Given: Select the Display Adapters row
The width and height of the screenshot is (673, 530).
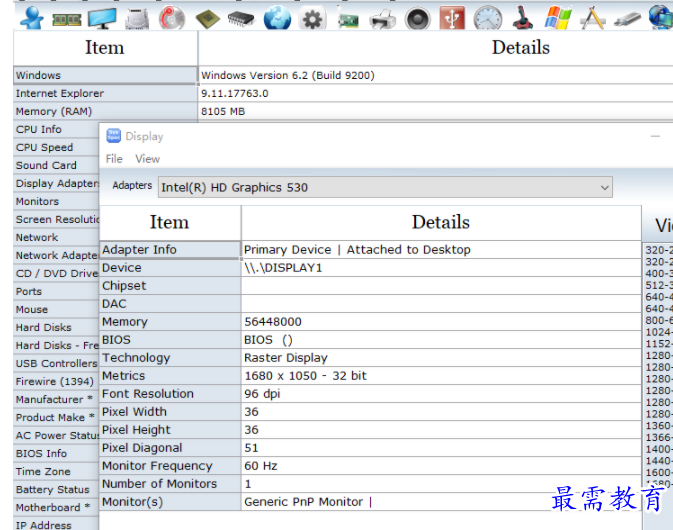Looking at the screenshot, I should (x=56, y=183).
